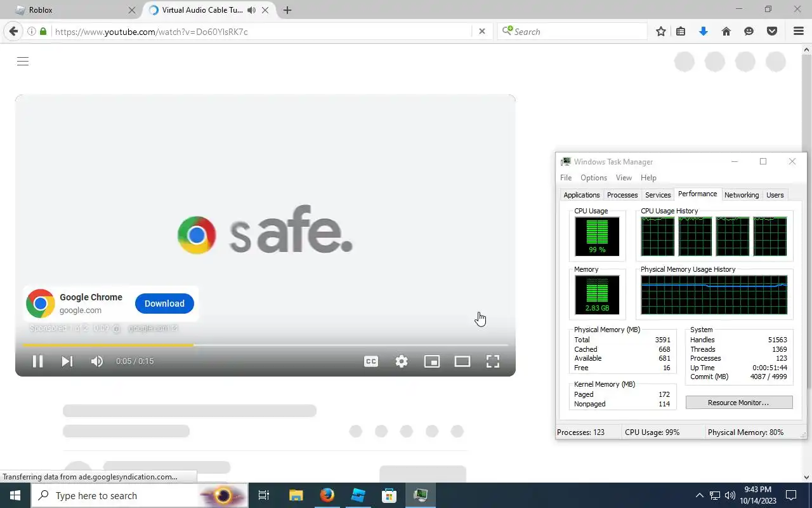Open the notification action center
The image size is (812, 508).
click(x=791, y=495)
